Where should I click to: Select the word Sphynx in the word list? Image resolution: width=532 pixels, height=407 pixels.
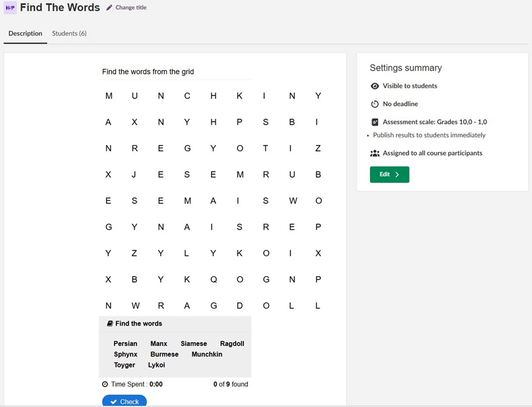coord(125,354)
